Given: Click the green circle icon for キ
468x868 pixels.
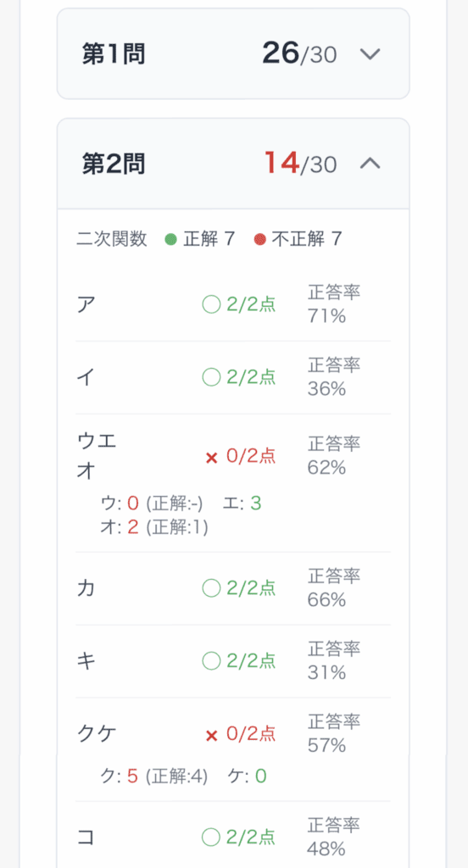Looking at the screenshot, I should point(212,661).
